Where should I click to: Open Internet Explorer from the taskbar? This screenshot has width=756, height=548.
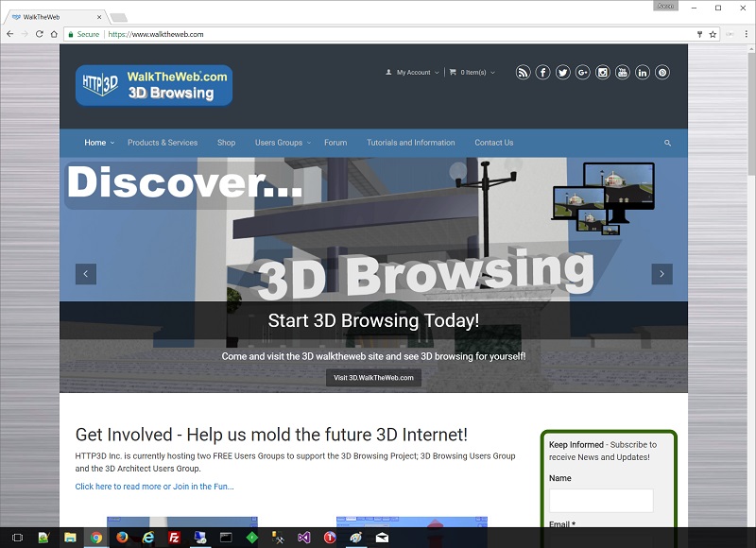pyautogui.click(x=148, y=537)
